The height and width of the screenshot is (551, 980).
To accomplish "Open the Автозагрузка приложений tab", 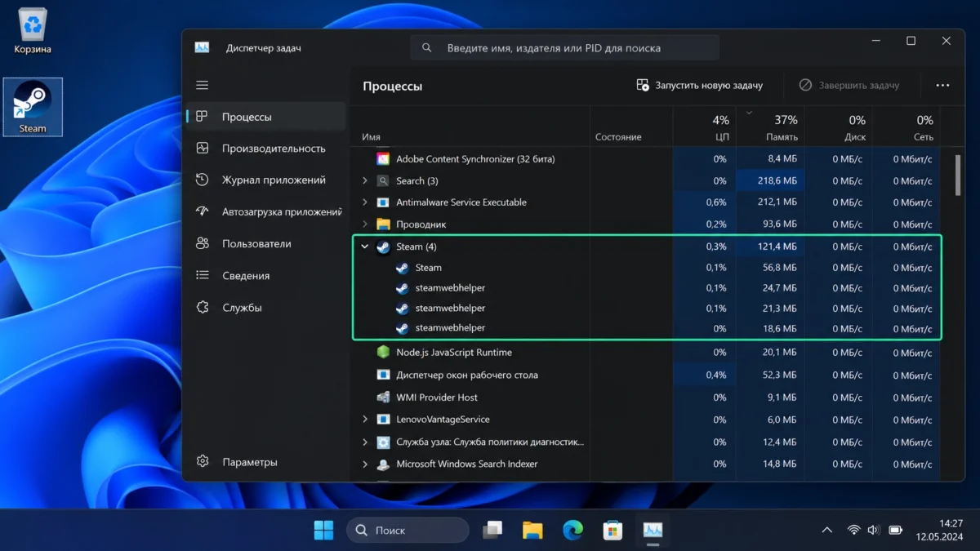I will coord(267,212).
